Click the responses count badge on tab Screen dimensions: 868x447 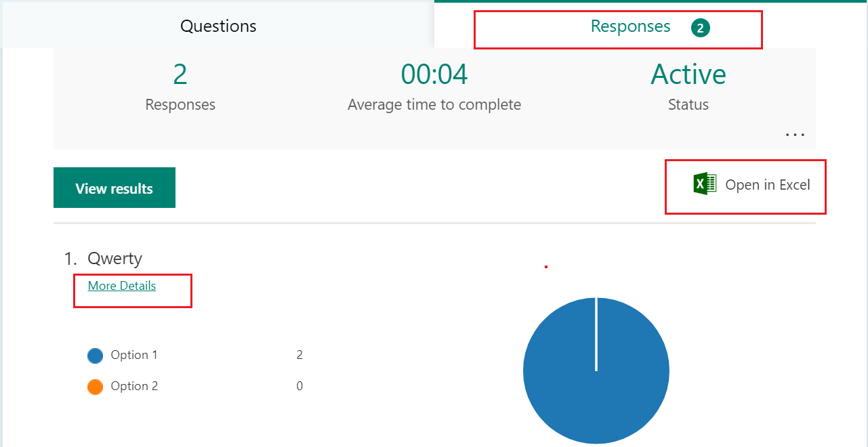pyautogui.click(x=701, y=28)
